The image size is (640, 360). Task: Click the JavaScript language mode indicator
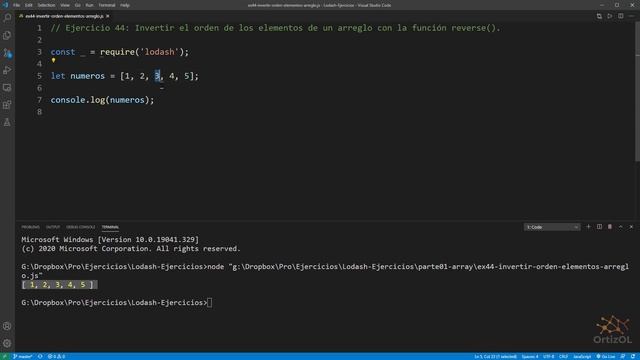[x=582, y=356]
